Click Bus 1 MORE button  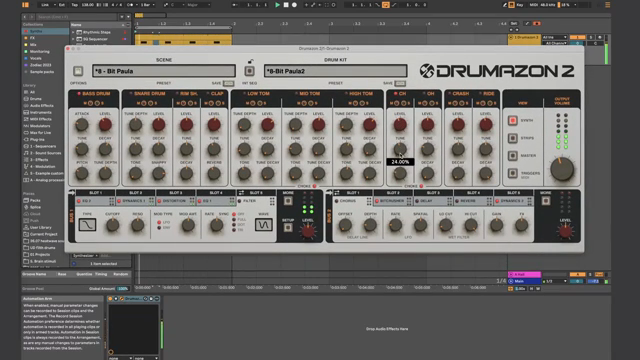[x=288, y=201]
